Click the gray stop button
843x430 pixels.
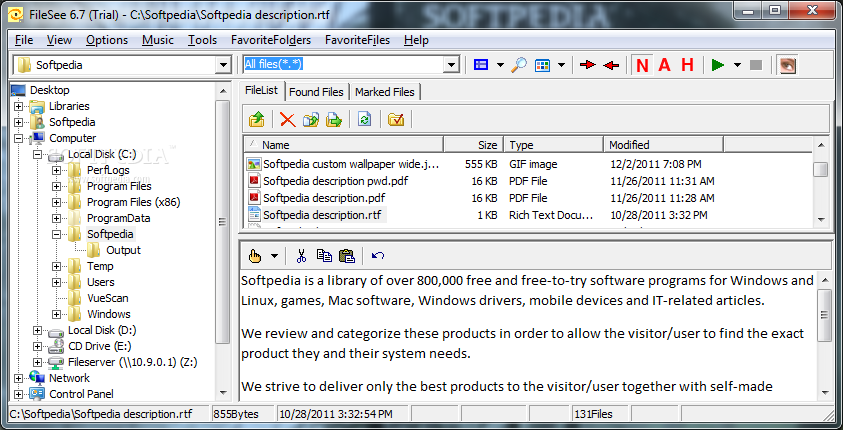click(x=756, y=65)
